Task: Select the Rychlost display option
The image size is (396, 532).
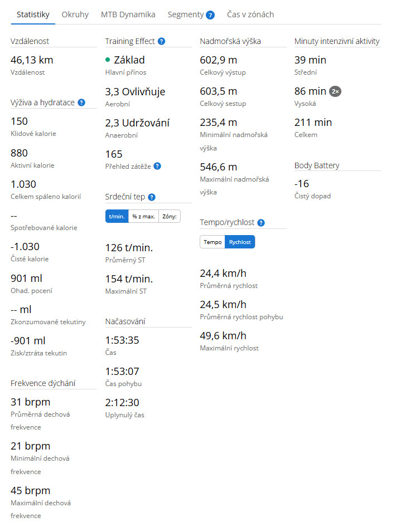Action: click(240, 242)
